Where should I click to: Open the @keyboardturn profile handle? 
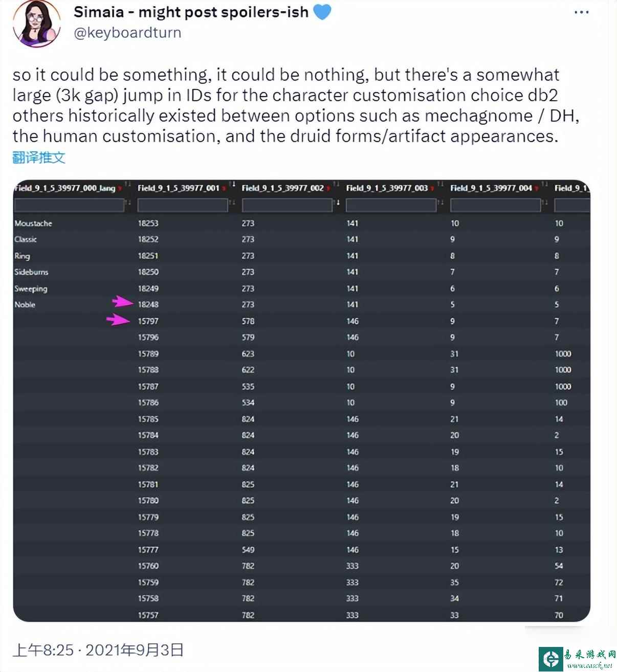coord(127,33)
